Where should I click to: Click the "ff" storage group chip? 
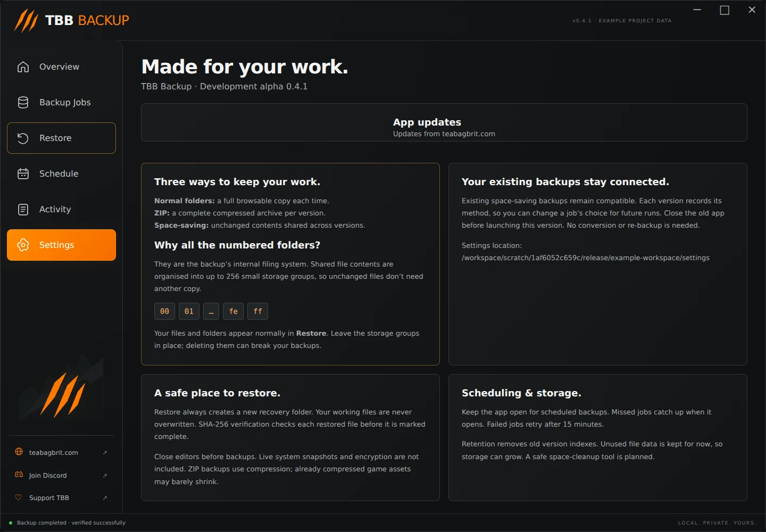[257, 311]
